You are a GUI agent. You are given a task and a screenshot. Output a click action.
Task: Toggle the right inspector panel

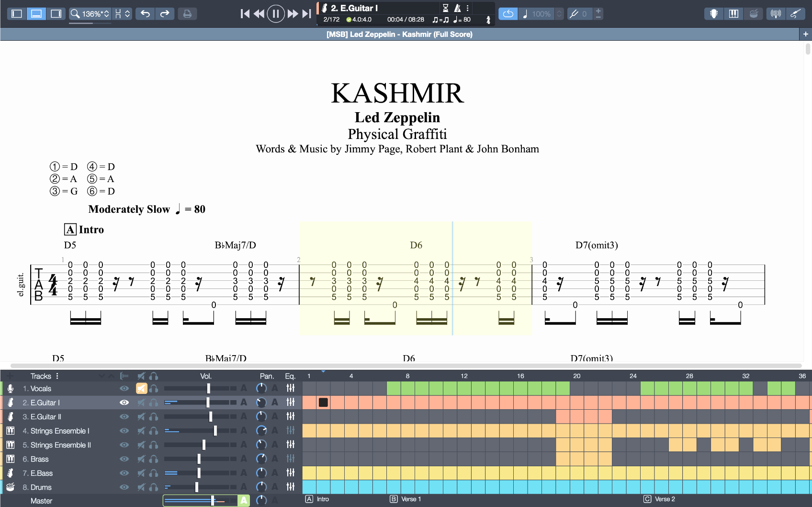pyautogui.click(x=56, y=13)
